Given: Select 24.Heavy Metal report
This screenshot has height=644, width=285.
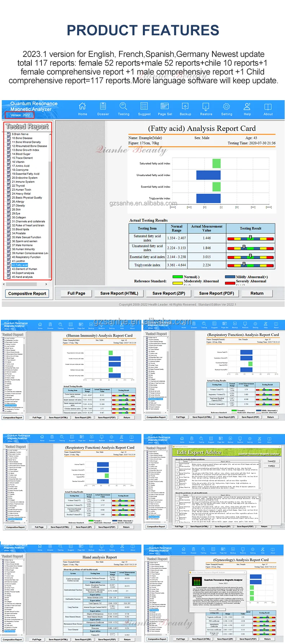Looking at the screenshot, I should [x=21, y=193].
